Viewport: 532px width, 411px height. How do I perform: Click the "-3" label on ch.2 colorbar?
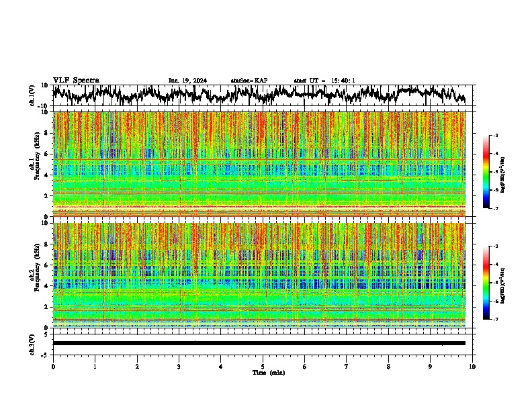point(495,246)
